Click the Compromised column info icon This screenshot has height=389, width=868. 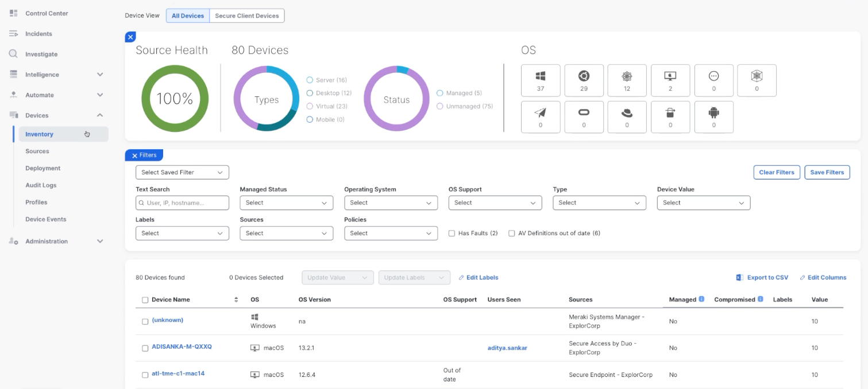pos(761,299)
